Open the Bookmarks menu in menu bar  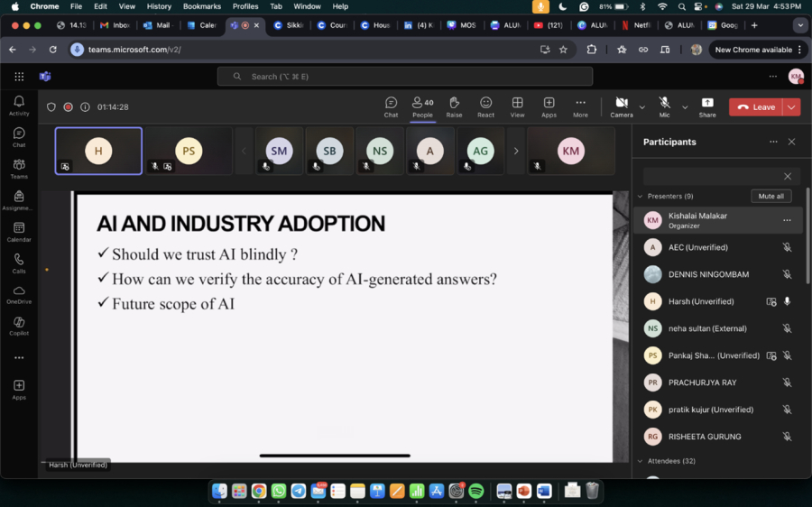pyautogui.click(x=202, y=6)
